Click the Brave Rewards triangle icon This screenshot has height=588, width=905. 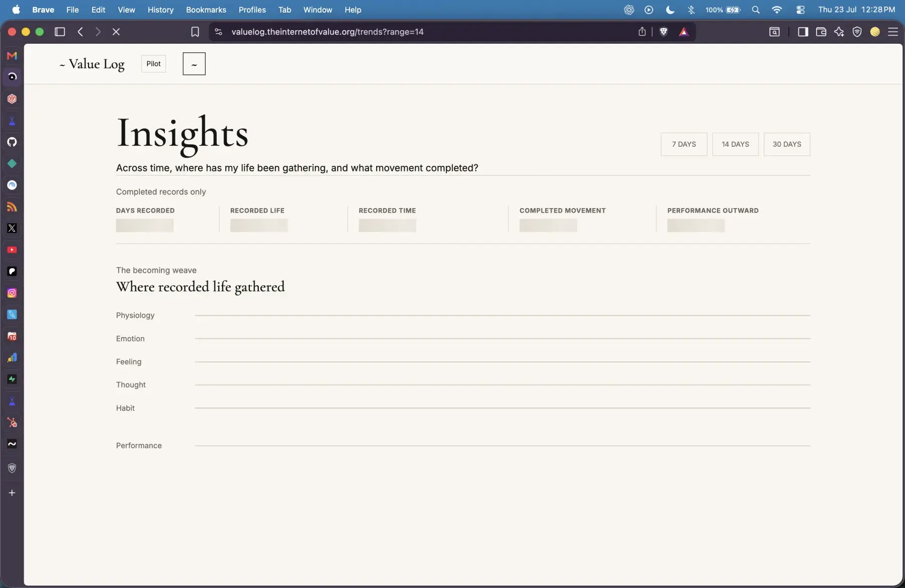pos(684,32)
